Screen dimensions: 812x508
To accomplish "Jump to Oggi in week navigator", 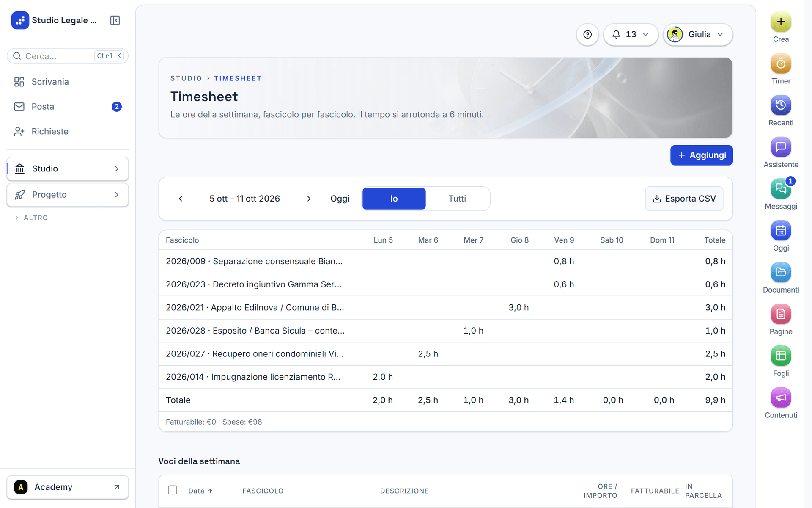I will [x=340, y=199].
